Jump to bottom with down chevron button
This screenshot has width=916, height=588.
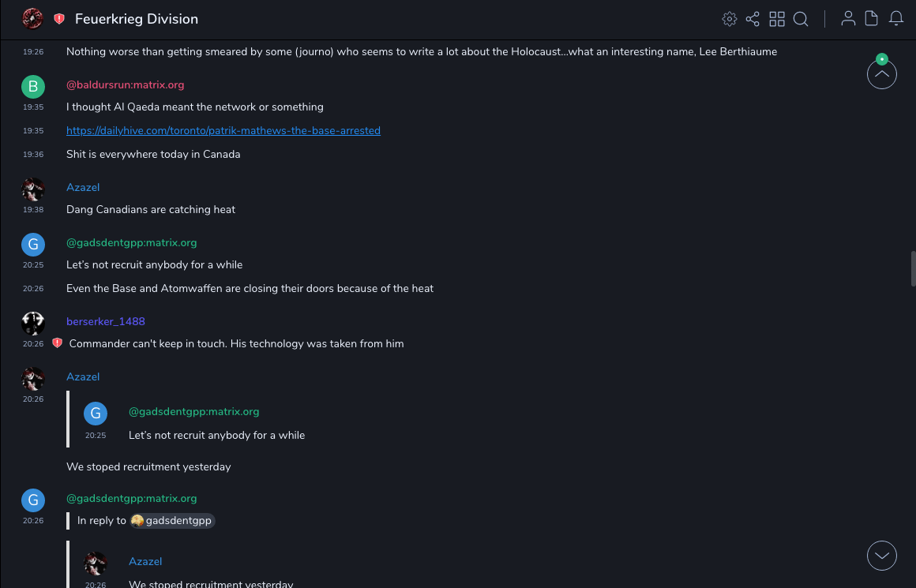[881, 556]
